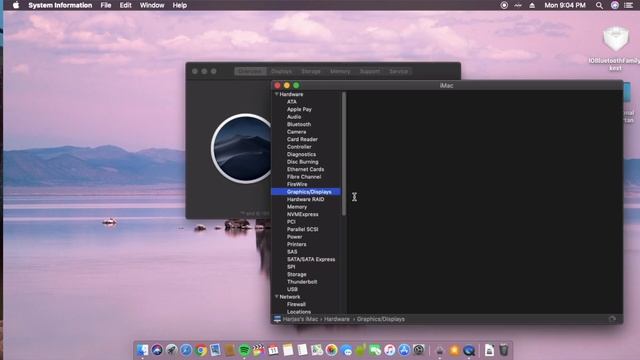Select IOBluetoothFamily.kext file on desktop
The width and height of the screenshot is (640, 360).
tap(616, 48)
